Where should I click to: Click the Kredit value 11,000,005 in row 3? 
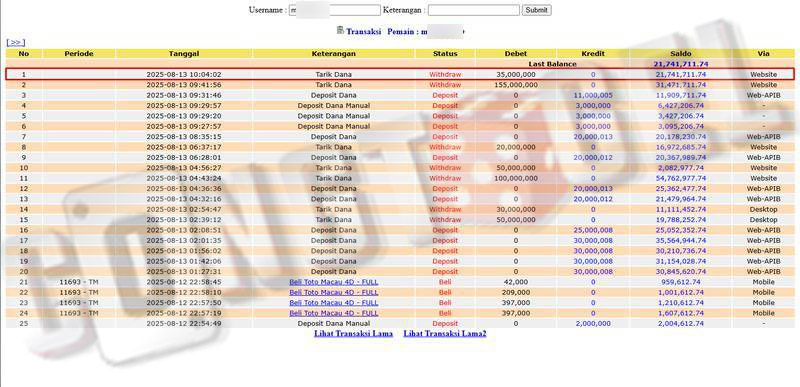tap(593, 95)
